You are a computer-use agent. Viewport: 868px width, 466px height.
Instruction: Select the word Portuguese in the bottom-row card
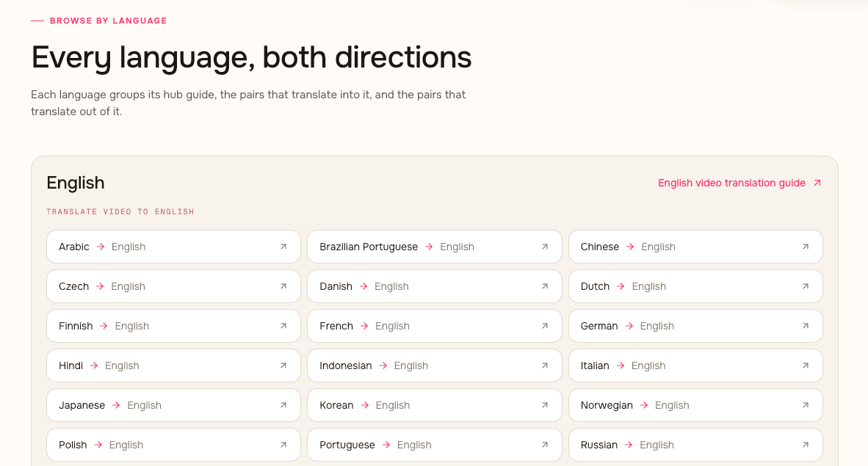[347, 445]
